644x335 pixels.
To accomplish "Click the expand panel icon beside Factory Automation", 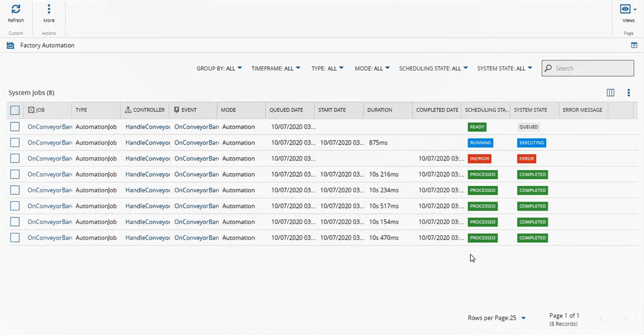I will point(634,45).
